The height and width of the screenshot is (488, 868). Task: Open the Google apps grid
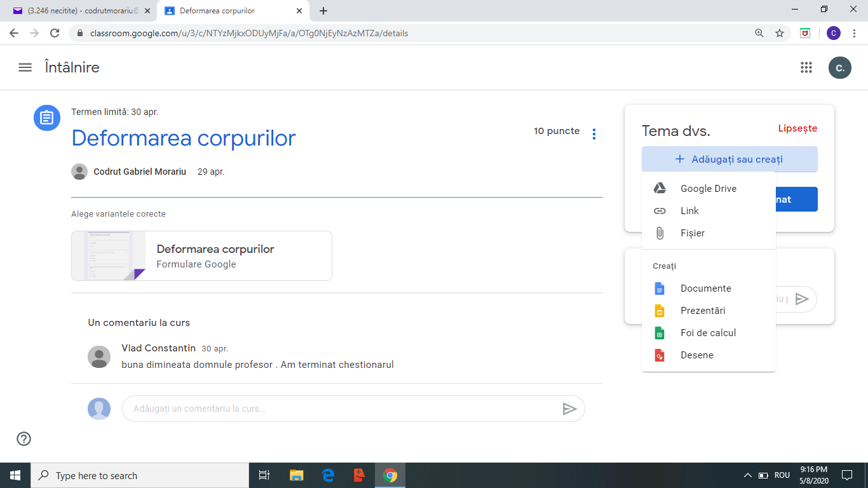(806, 67)
